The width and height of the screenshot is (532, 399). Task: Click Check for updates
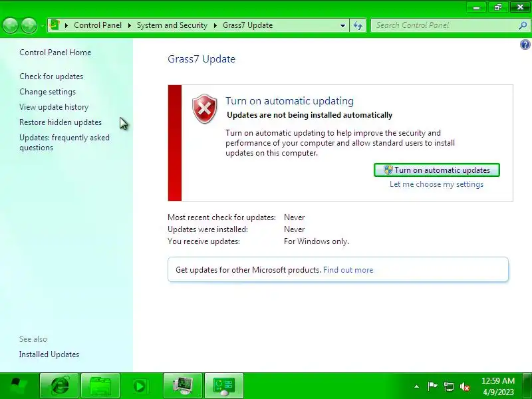tap(51, 76)
